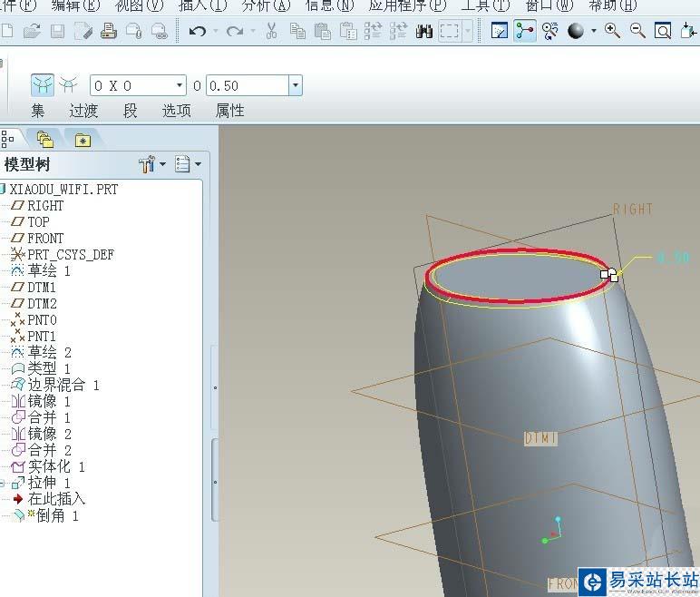Image resolution: width=700 pixels, height=597 pixels.
Task: Click the Undo arrow icon
Action: pyautogui.click(x=197, y=32)
